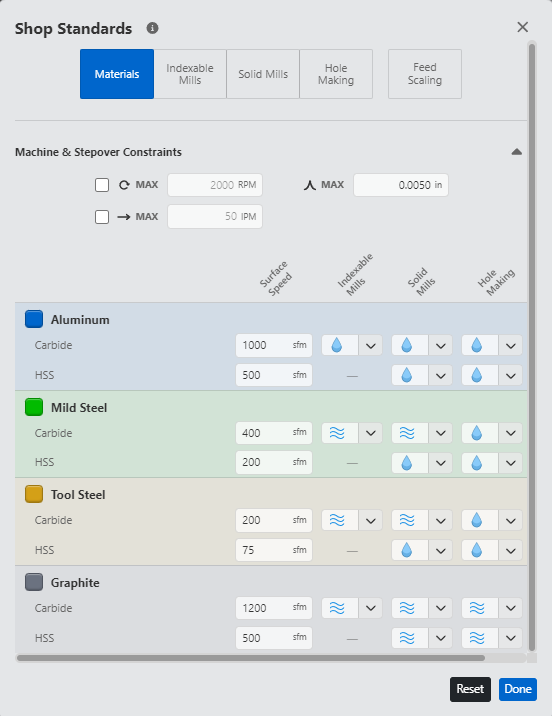Click the MAX stepover 0.0050 in field
The width and height of the screenshot is (552, 716).
coord(401,185)
